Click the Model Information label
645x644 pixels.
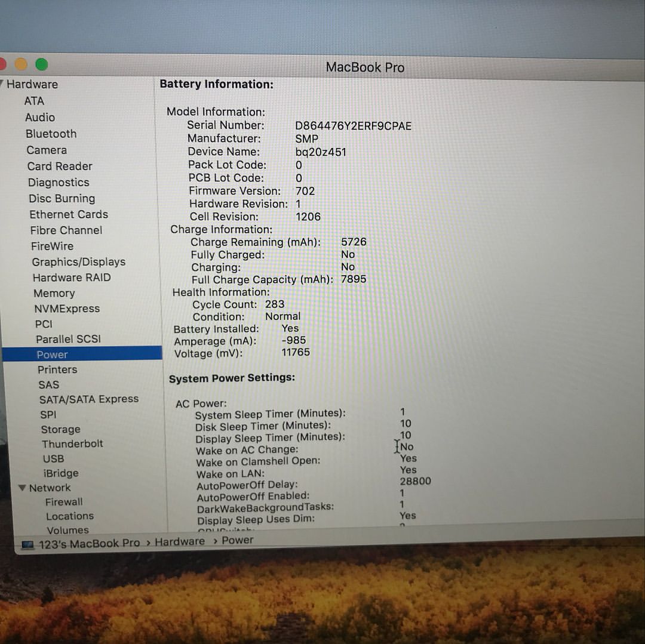(216, 112)
